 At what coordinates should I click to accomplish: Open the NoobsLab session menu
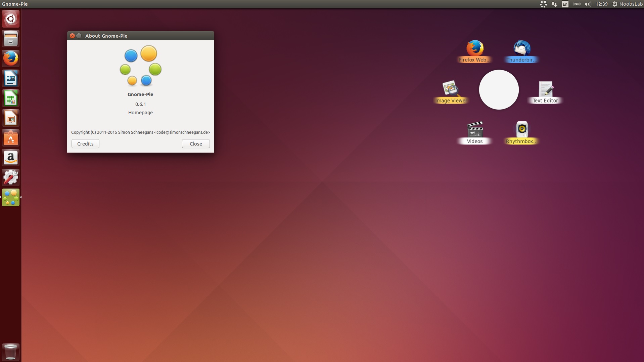click(627, 4)
